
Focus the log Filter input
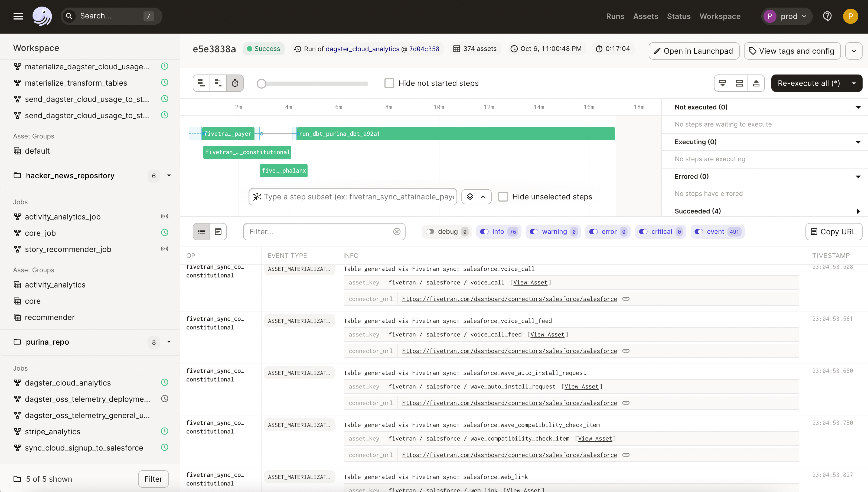[324, 231]
